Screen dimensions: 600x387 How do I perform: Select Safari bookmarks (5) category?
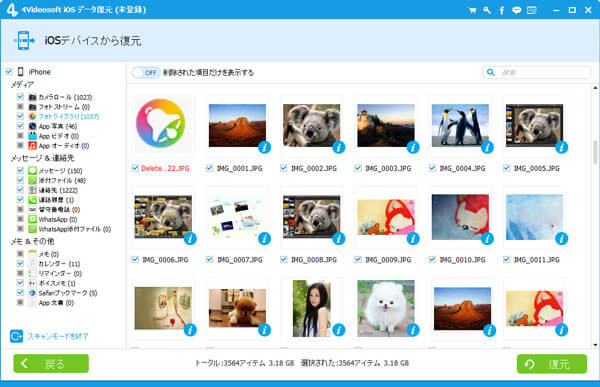[68, 293]
